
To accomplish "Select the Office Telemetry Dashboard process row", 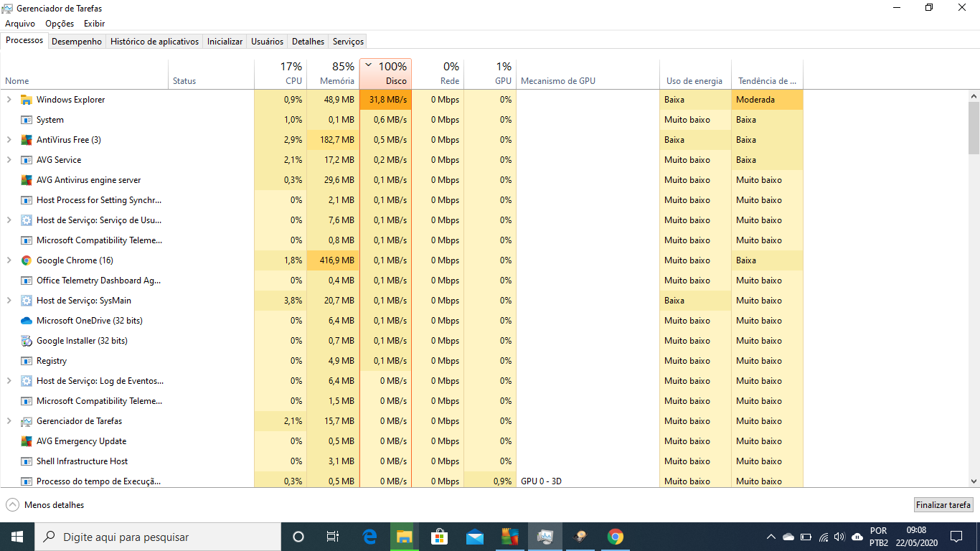I will 402,281.
